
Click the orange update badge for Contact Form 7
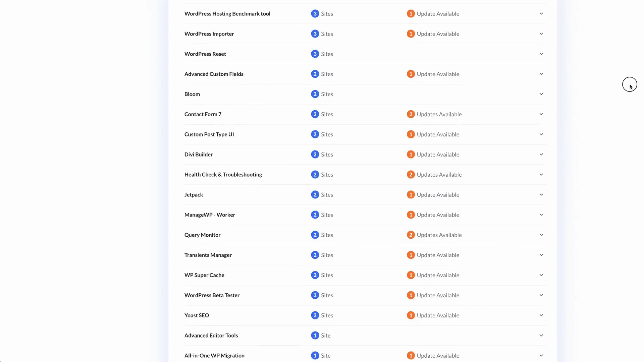pos(411,114)
